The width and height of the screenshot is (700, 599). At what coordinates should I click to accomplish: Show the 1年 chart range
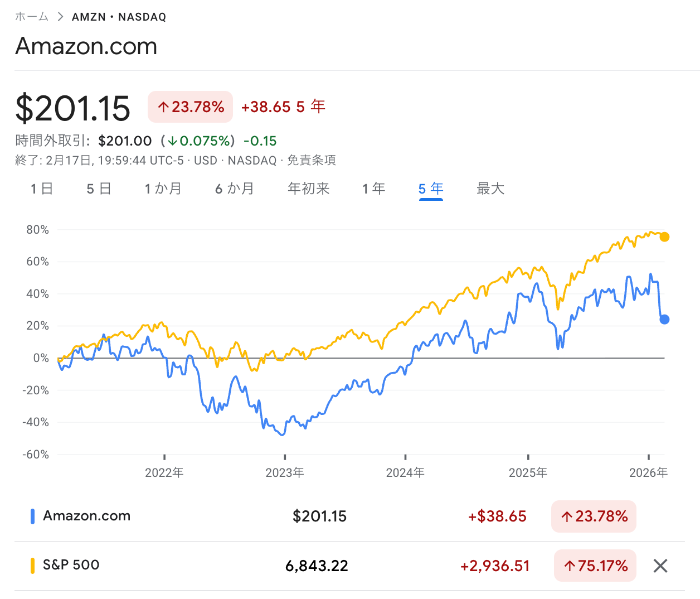point(373,189)
